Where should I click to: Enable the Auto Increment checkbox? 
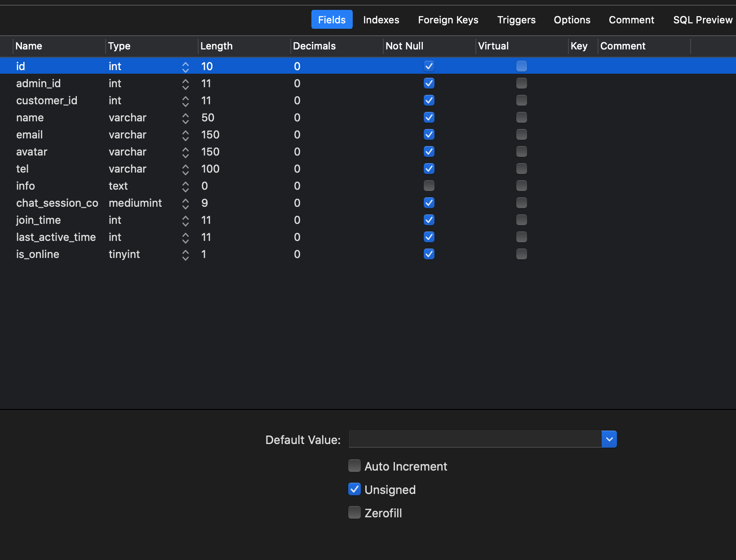(x=355, y=466)
